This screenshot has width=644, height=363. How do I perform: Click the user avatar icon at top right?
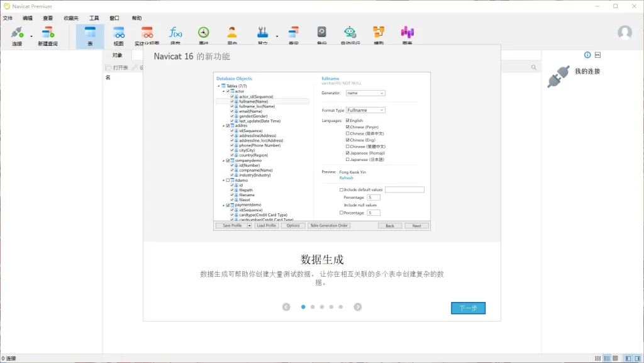pyautogui.click(x=625, y=32)
